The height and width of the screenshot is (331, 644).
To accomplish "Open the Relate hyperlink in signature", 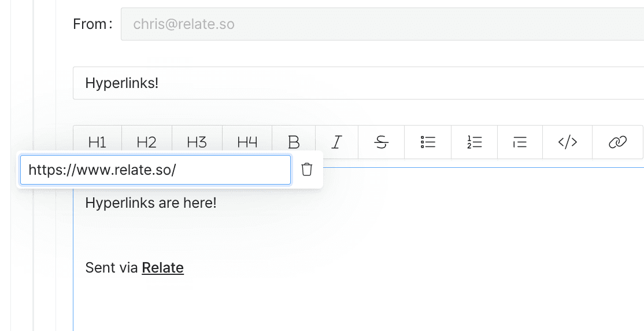I will [162, 268].
